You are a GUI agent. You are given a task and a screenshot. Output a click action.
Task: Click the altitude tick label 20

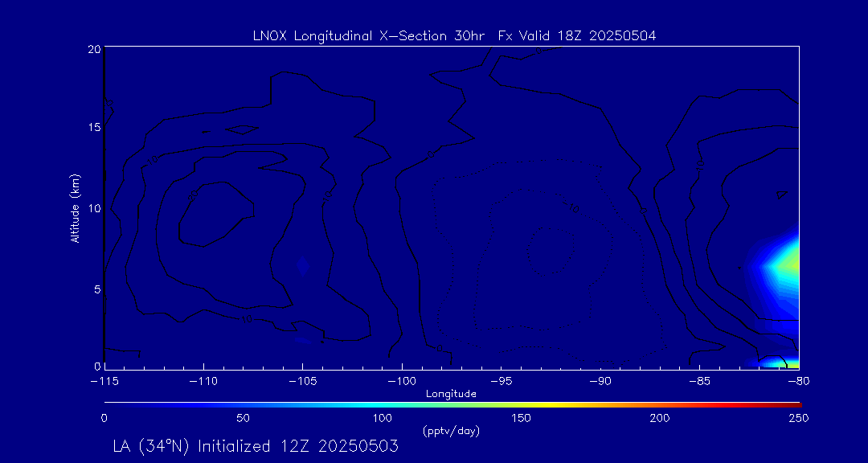(93, 49)
